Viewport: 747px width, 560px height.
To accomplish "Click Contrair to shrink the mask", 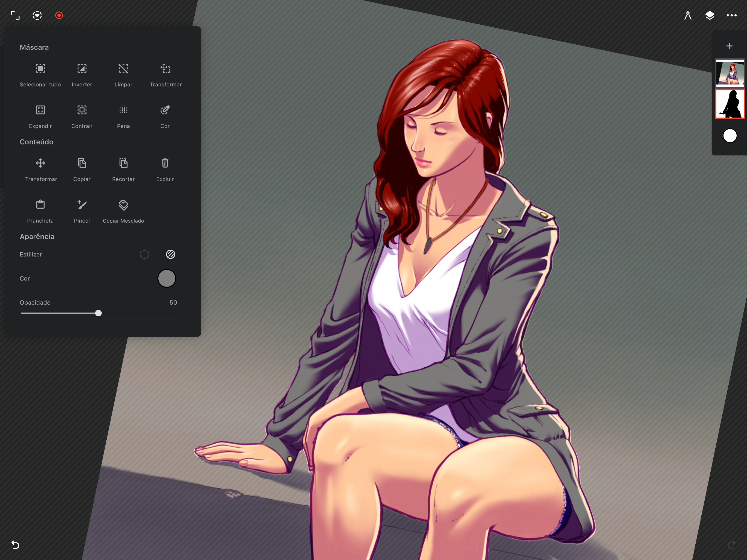I will pos(82,110).
